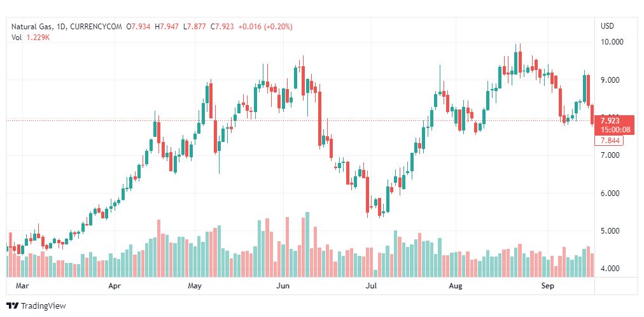Screen dimensions: 644x317
Task: Click the +0.016 (+0.20%) change value
Action: pyautogui.click(x=265, y=27)
